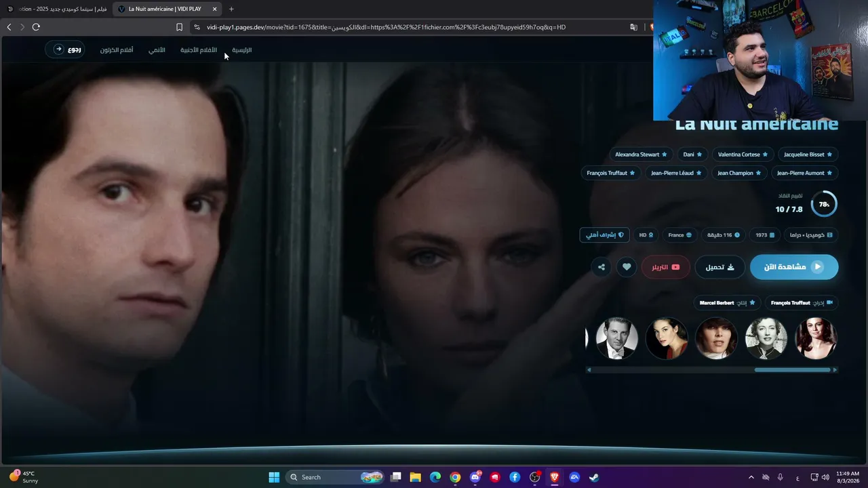Click the إشراف أهلي parental guidance badge
This screenshot has width=868, height=488.
604,235
